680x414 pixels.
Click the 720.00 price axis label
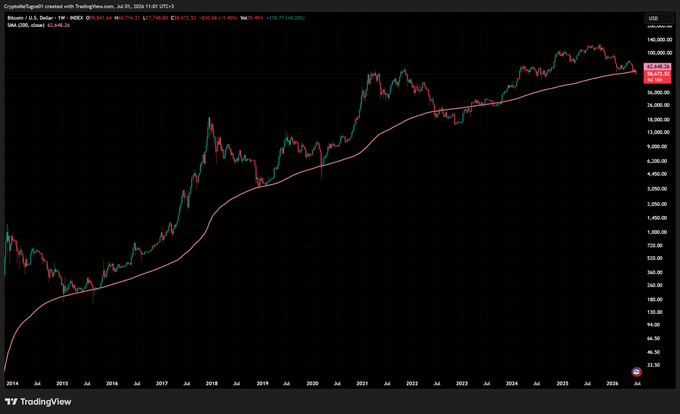[x=655, y=245]
